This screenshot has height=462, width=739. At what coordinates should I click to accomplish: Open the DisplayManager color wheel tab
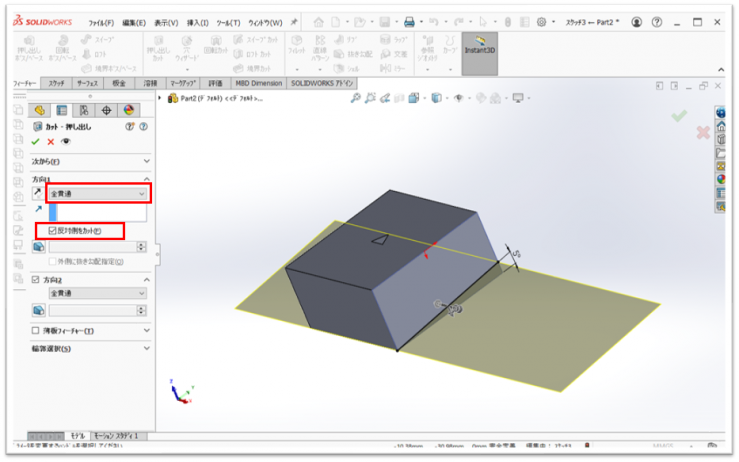click(x=127, y=110)
